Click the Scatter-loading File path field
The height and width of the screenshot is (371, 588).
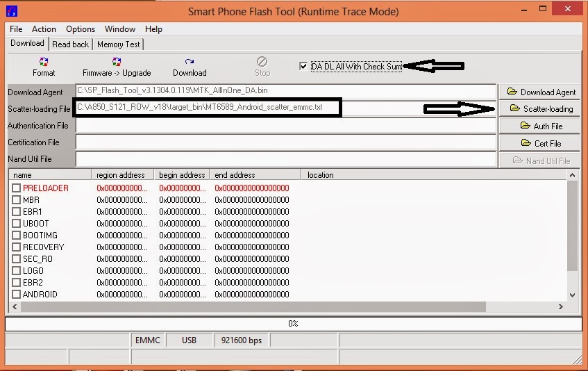tap(286, 108)
